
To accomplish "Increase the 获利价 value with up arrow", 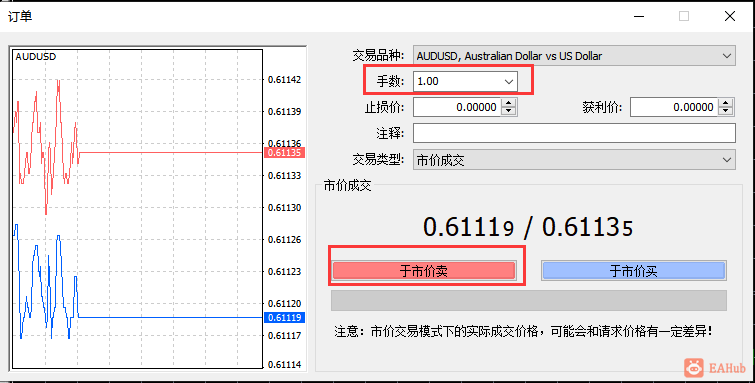I will 726,103.
